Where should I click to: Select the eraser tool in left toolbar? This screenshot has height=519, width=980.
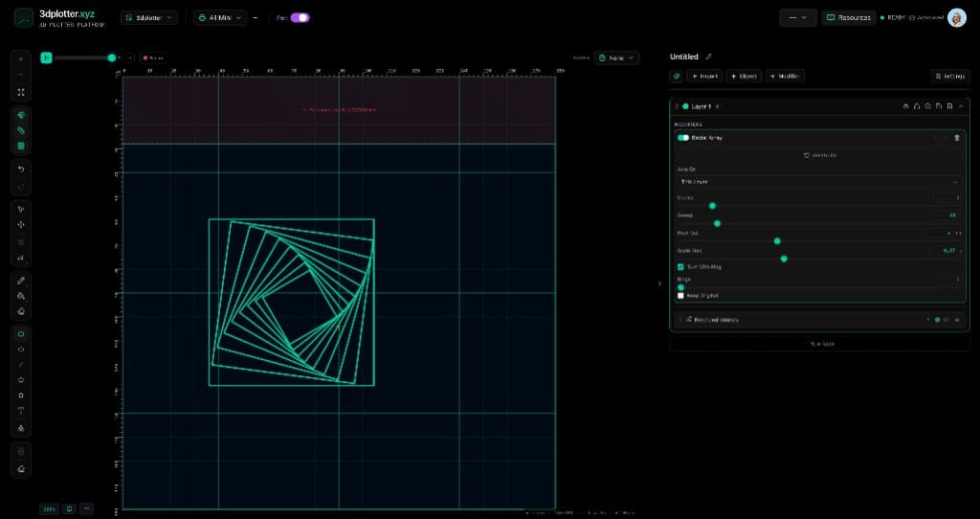[21, 311]
